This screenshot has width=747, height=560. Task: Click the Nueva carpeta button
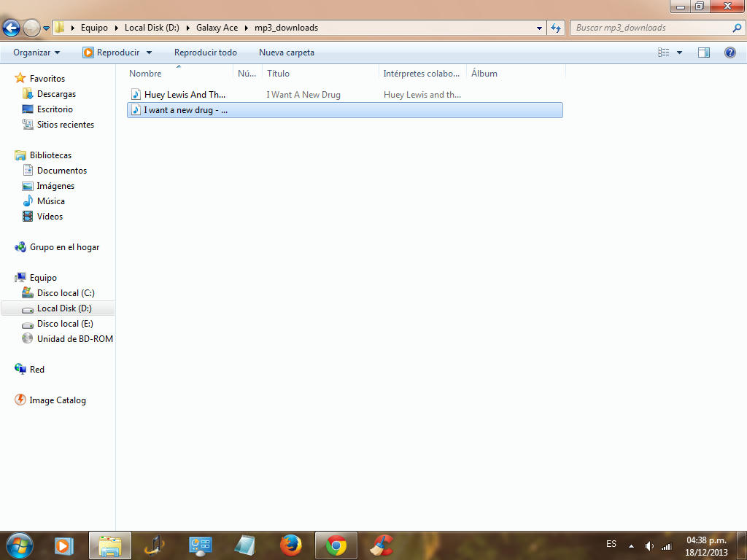pos(287,52)
